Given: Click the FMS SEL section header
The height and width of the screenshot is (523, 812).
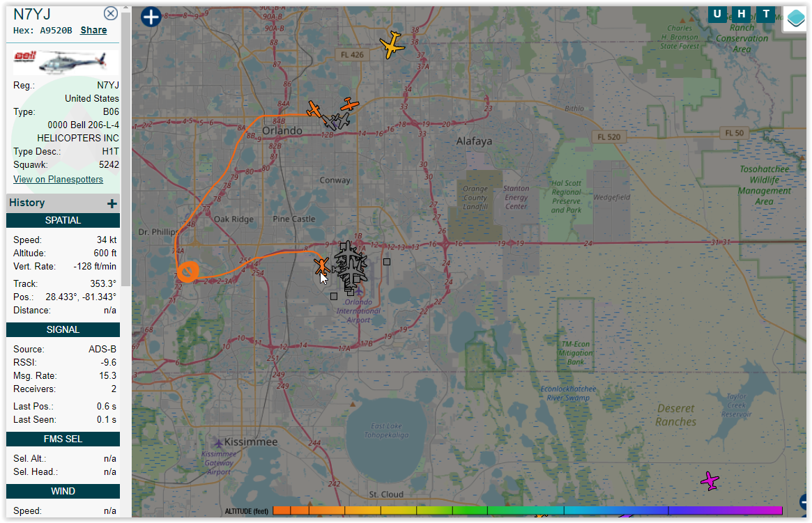Looking at the screenshot, I should 63,439.
